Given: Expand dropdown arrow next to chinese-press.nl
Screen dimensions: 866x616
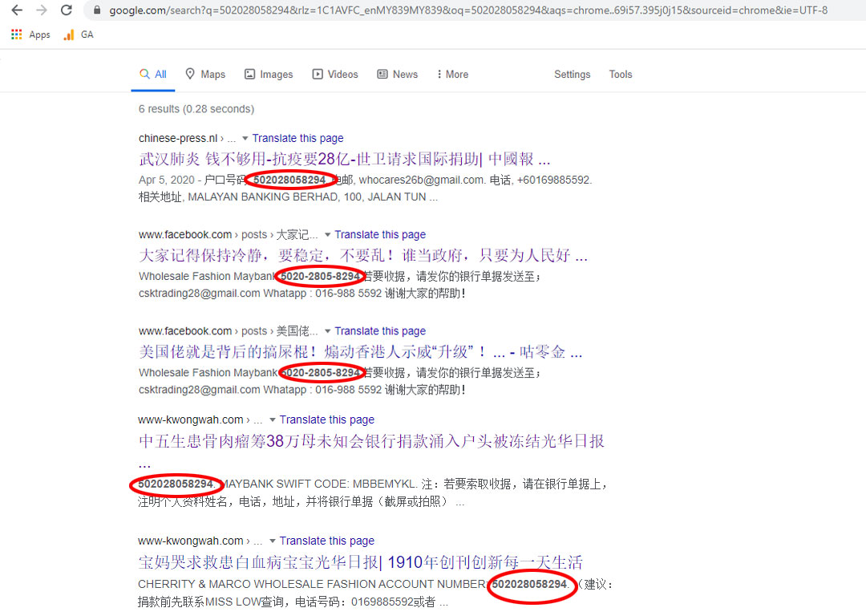Looking at the screenshot, I should click(245, 138).
